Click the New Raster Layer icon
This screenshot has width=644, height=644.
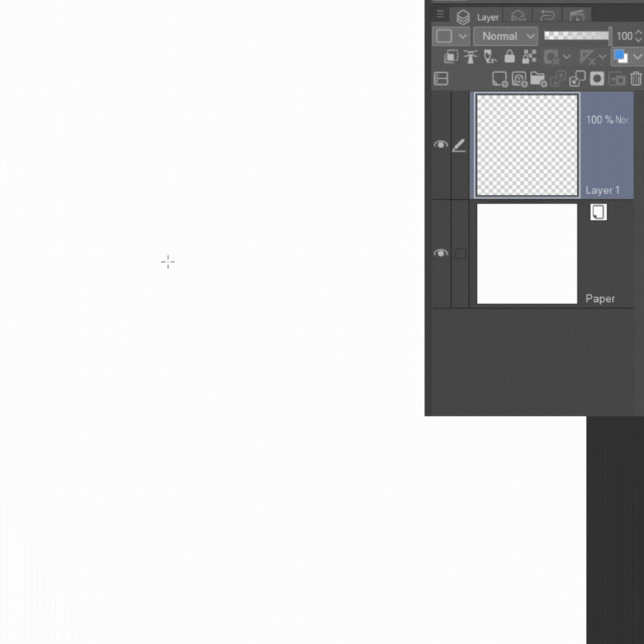[500, 79]
